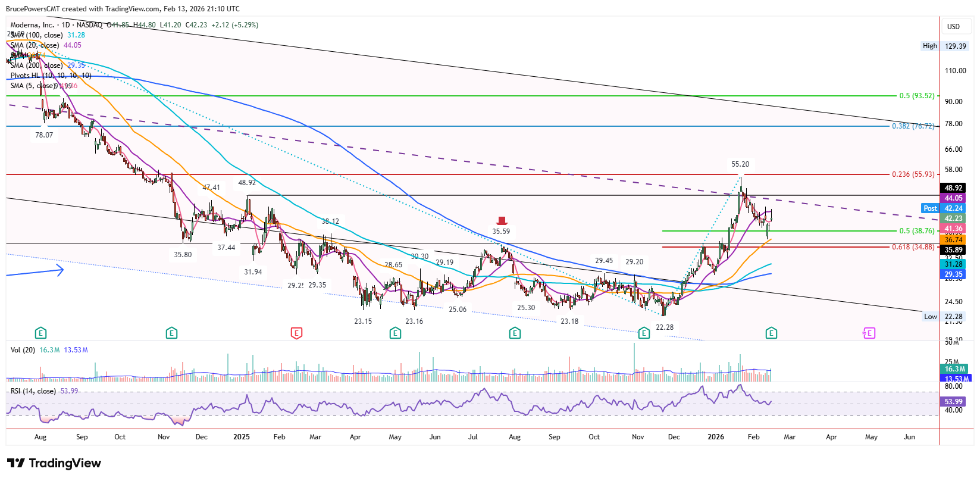
Task: Click the 23.18 pivot low label
Action: pos(569,321)
